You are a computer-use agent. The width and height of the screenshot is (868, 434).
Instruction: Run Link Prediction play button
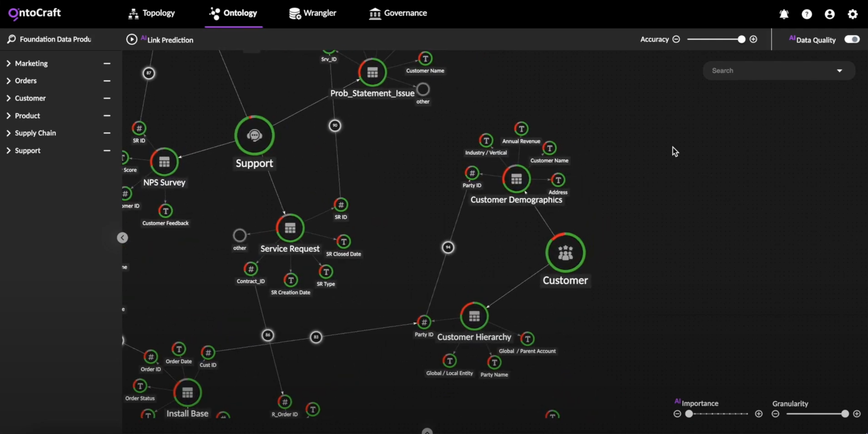[x=132, y=39]
